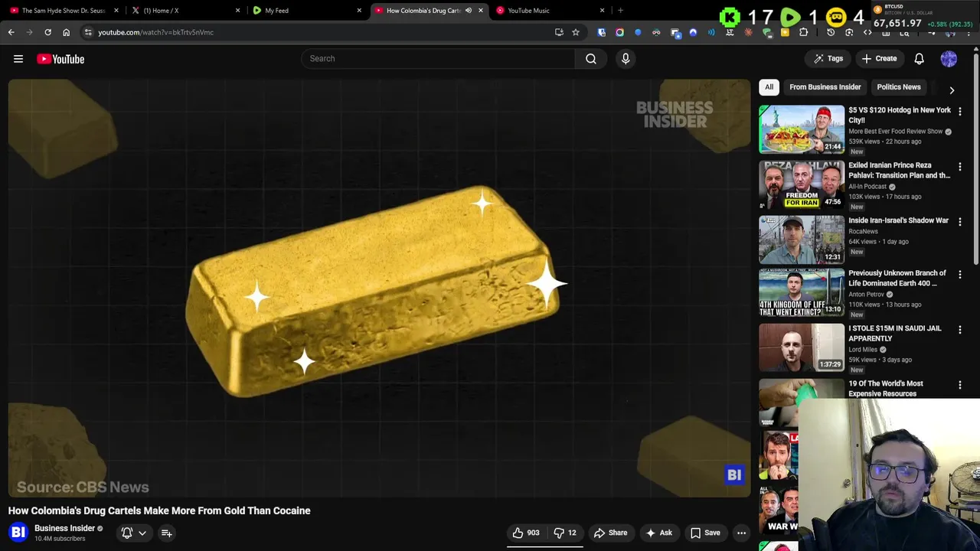Open options menu for Reza Pahlavi video
Viewport: 980px width, 551px height.
959,167
